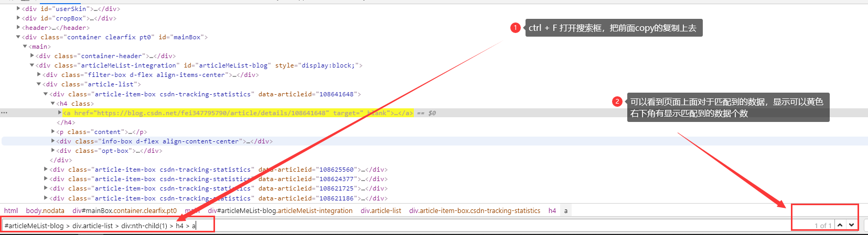Viewport: 868px width, 235px height.
Task: Expand the header element node
Action: click(x=19, y=28)
